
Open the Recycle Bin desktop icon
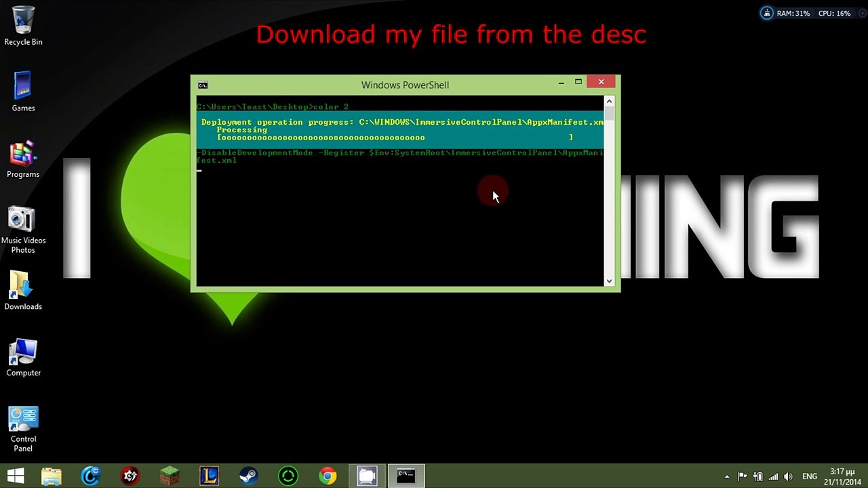[x=23, y=26]
